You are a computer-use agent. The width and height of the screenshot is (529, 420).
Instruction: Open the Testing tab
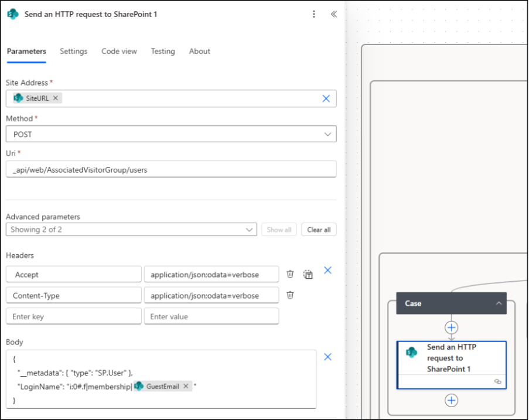(163, 52)
